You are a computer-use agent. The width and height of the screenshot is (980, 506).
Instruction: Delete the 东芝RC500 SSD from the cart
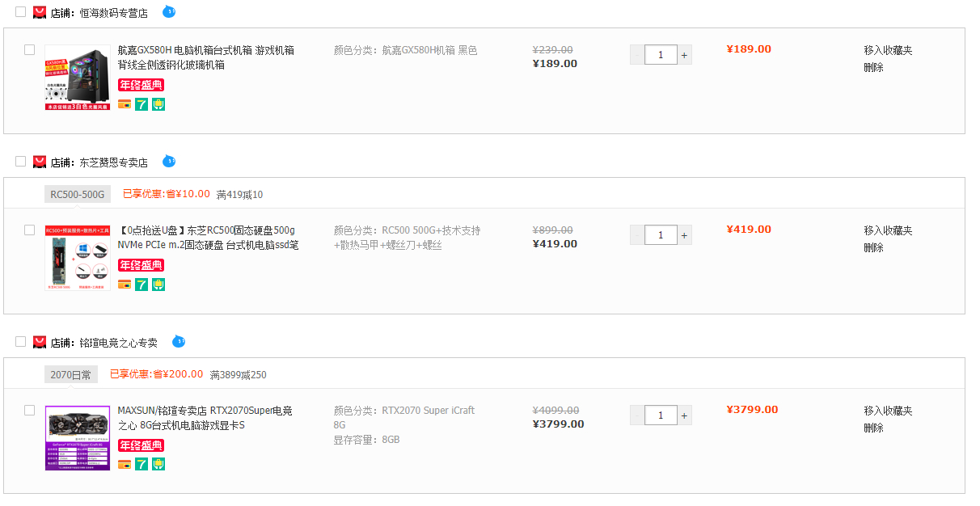873,247
